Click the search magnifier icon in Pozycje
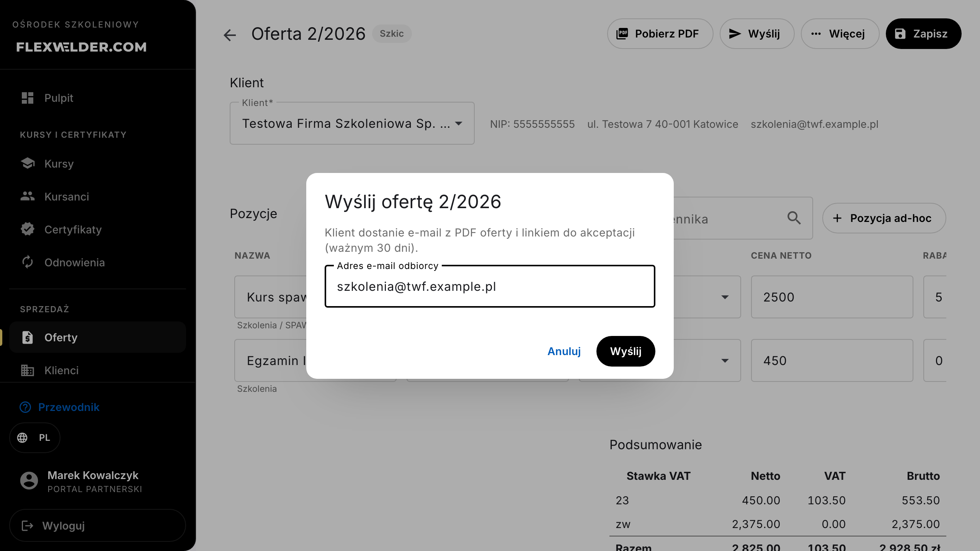This screenshot has height=551, width=980. click(x=794, y=218)
